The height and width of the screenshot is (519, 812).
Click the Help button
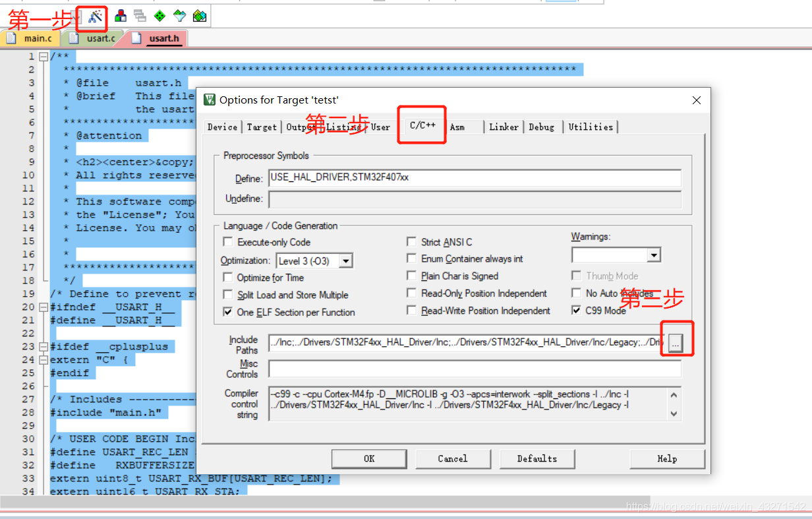point(667,458)
